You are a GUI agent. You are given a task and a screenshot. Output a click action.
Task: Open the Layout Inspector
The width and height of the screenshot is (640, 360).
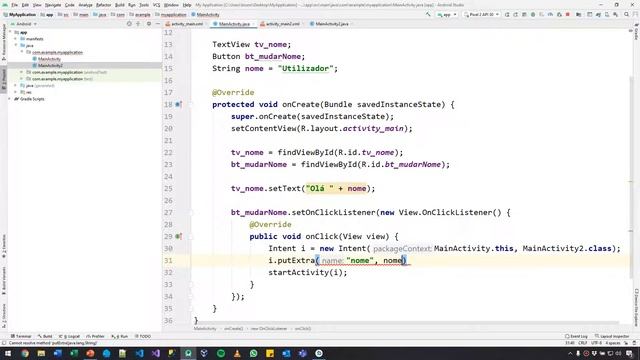tap(612, 336)
